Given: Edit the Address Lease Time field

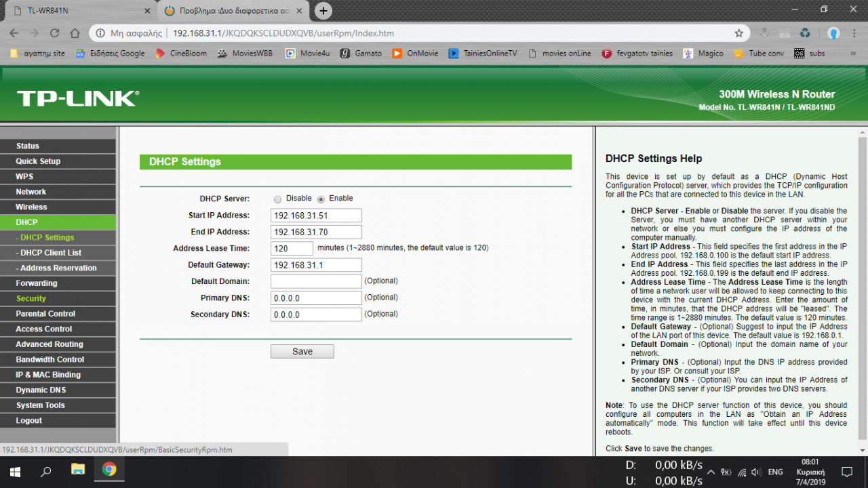Looking at the screenshot, I should [x=292, y=249].
